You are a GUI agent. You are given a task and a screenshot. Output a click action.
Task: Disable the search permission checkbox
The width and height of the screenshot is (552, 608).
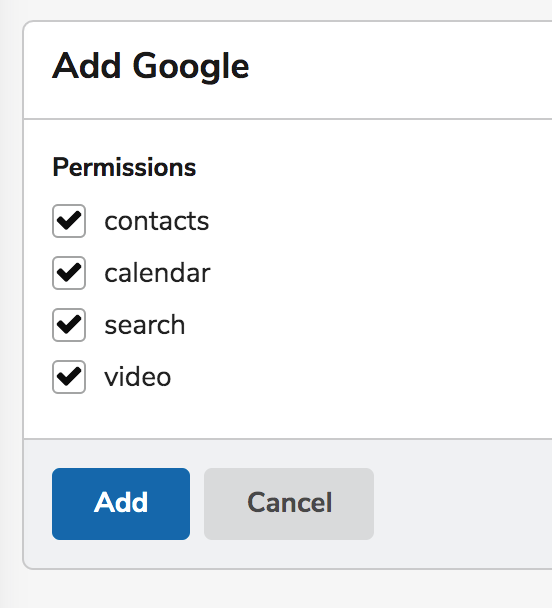coord(69,325)
